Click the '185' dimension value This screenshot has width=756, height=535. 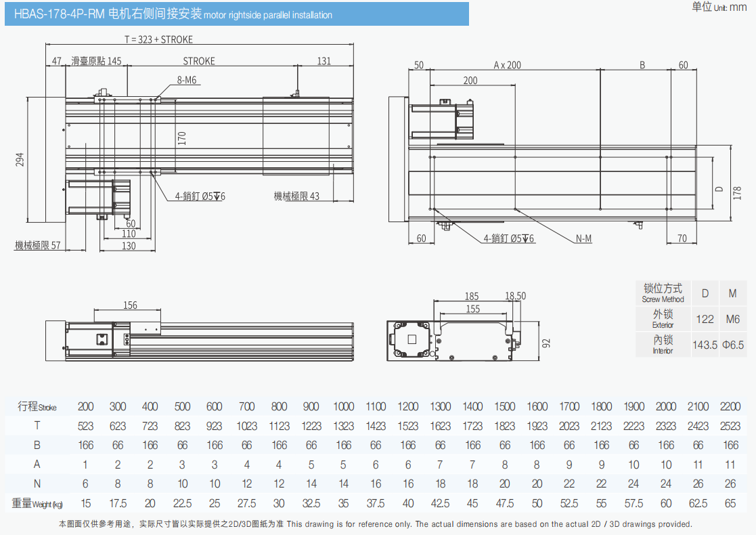tap(472, 296)
